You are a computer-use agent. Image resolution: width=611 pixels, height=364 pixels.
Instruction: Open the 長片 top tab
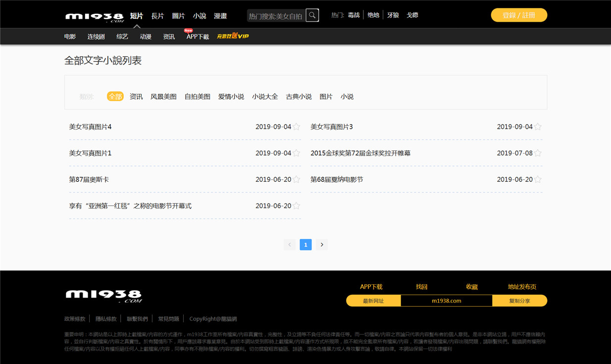(x=157, y=16)
